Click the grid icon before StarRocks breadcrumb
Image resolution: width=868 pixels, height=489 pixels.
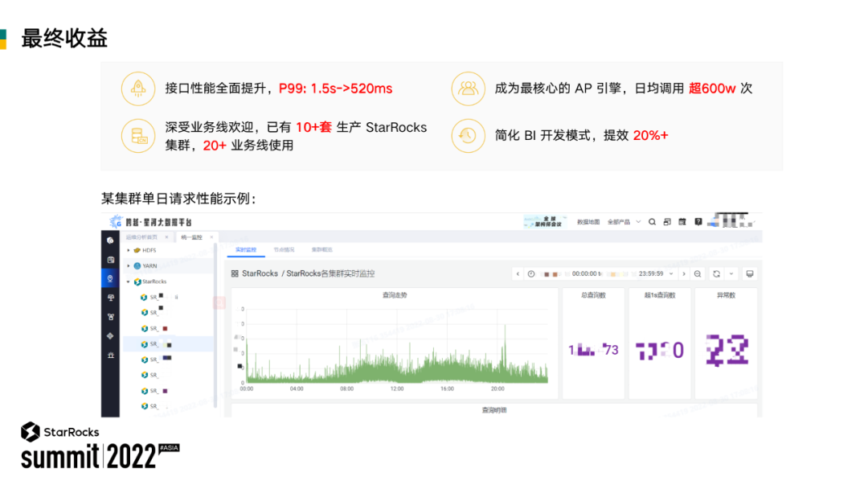click(x=235, y=273)
